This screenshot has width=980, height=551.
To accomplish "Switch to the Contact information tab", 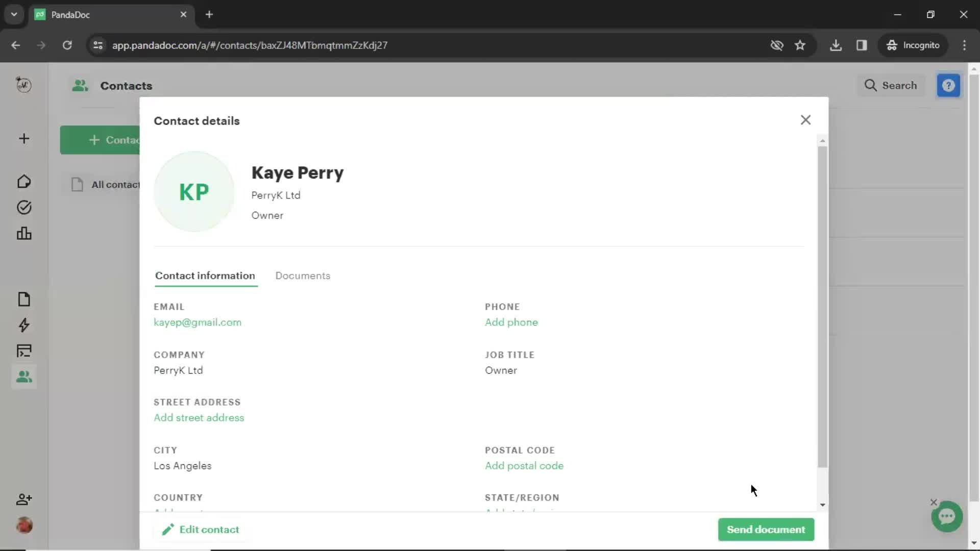I will tap(205, 275).
